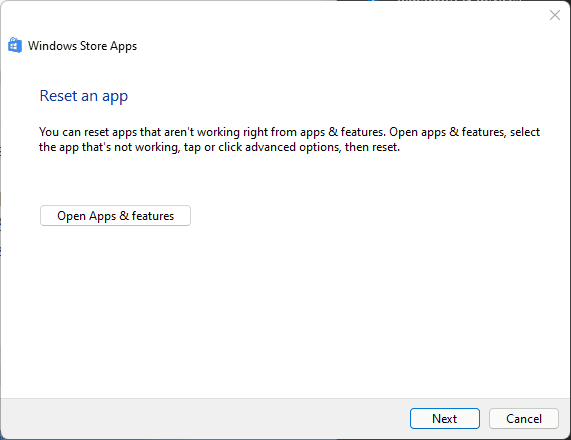Select the 'Reset an app' heading
Screen dimensions: 571x440
click(84, 96)
